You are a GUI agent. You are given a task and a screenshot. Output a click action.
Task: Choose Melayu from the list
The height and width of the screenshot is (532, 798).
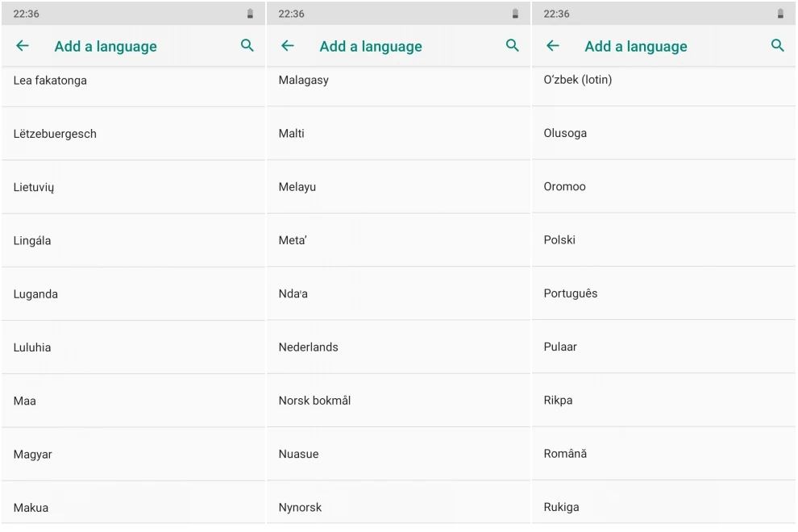tap(398, 187)
